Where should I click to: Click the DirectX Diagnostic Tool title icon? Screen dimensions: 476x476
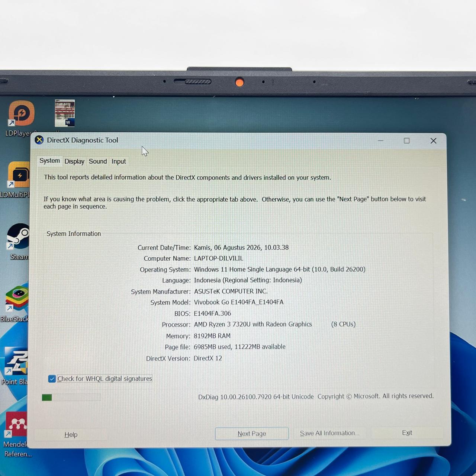pyautogui.click(x=39, y=140)
